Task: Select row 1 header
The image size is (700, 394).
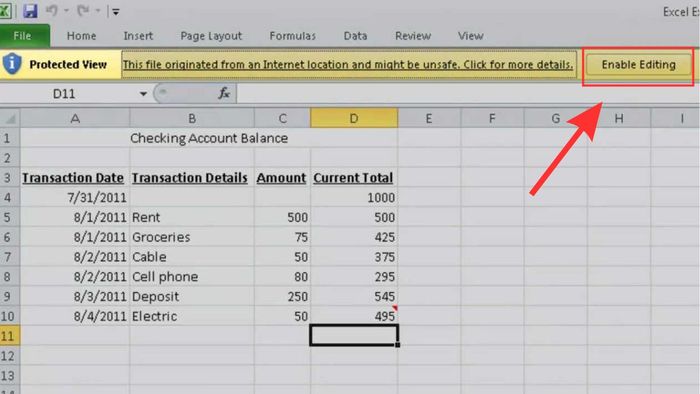Action: pyautogui.click(x=10, y=138)
